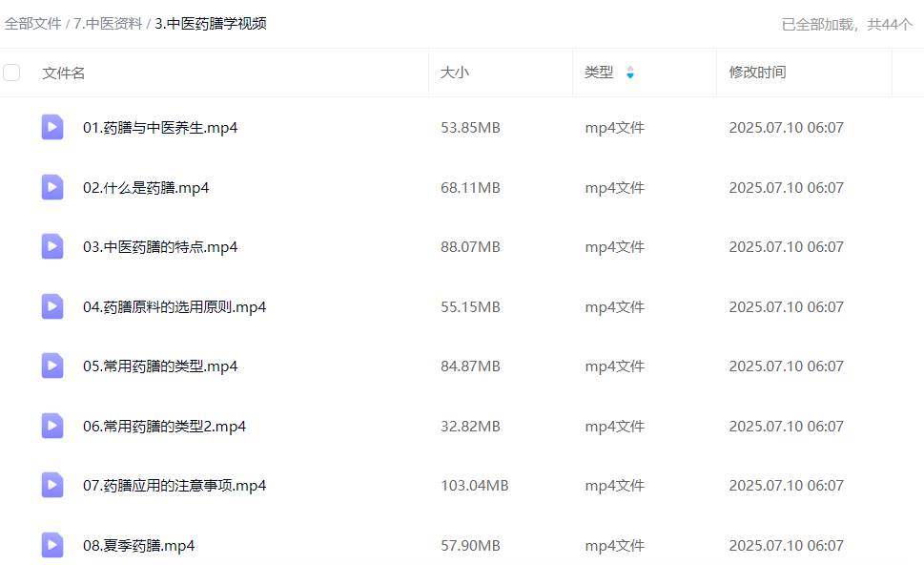
Task: Click video icon for 01.药膳与中医养生.mp4
Action: click(x=52, y=127)
